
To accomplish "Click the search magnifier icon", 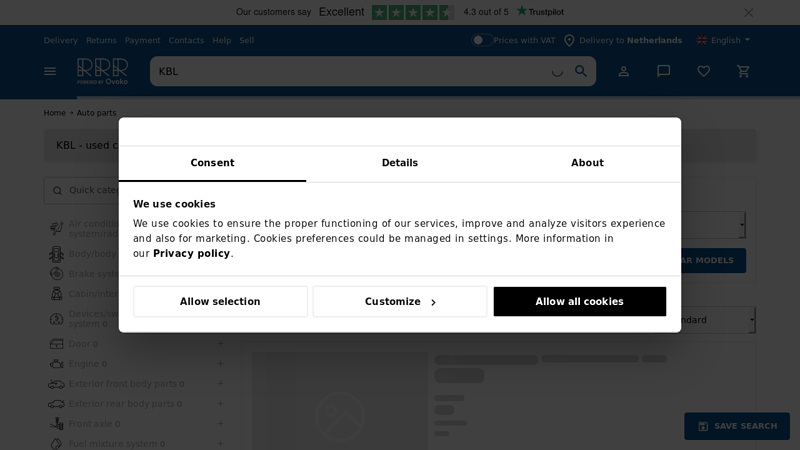I will (x=581, y=71).
